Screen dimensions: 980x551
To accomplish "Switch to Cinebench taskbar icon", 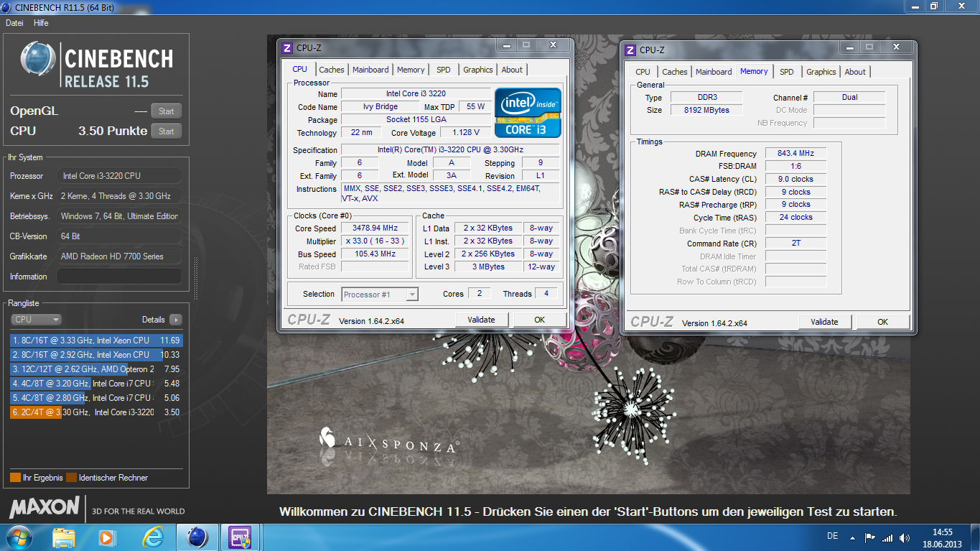I will [x=197, y=537].
